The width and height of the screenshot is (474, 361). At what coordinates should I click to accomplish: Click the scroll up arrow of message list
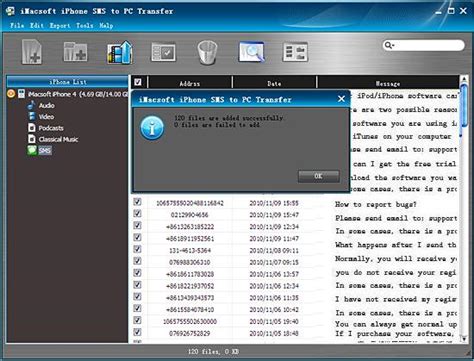point(463,79)
